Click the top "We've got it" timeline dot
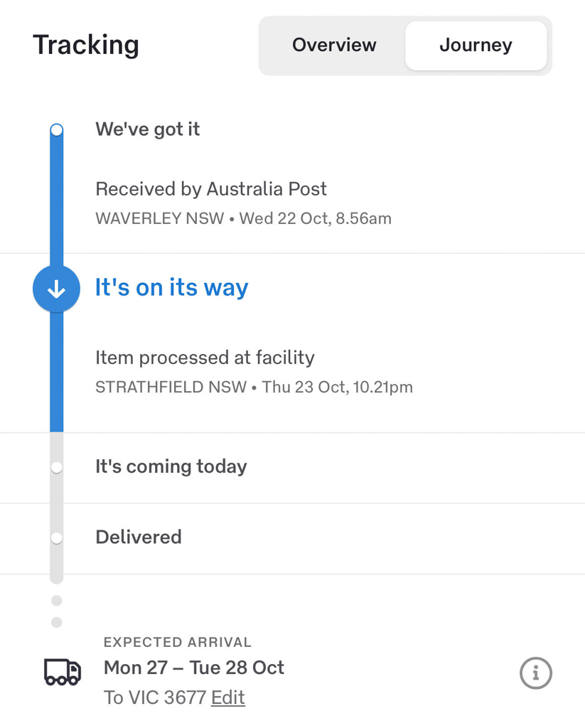 click(57, 130)
